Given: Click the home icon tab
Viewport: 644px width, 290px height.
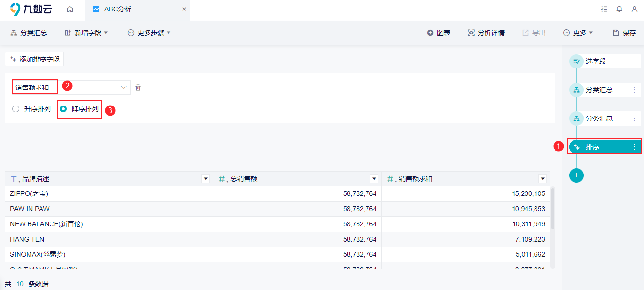Looking at the screenshot, I should tap(70, 9).
